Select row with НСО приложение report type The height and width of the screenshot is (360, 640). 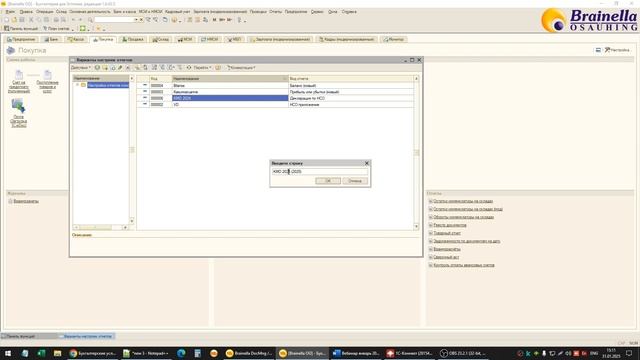[x=276, y=104]
